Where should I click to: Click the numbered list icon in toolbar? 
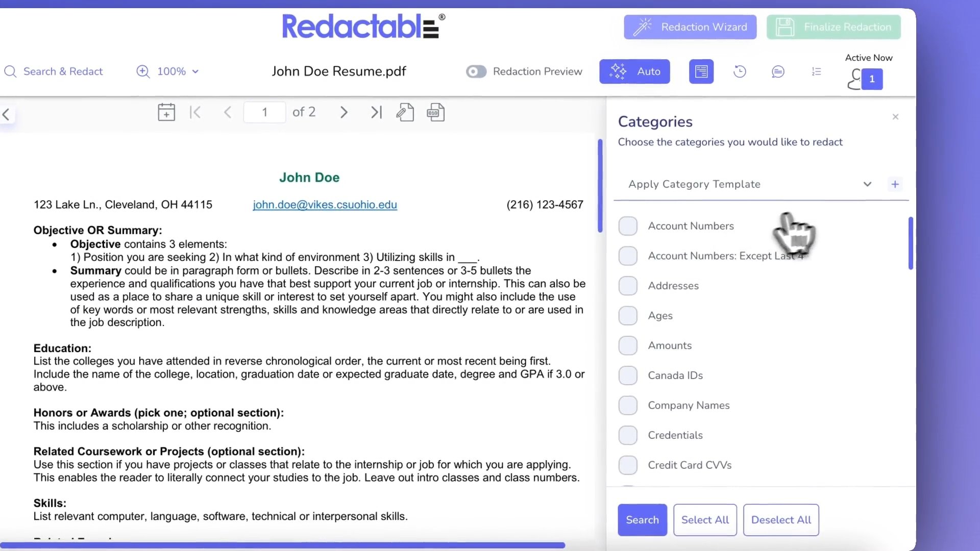click(816, 71)
